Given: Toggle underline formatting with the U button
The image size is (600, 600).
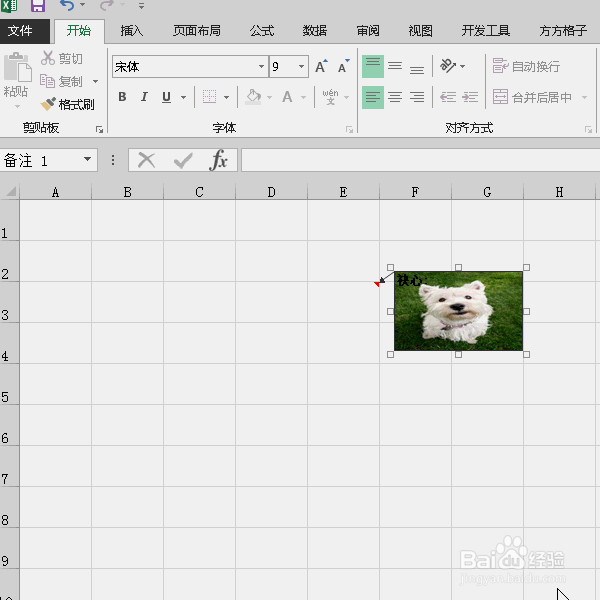Looking at the screenshot, I should (x=166, y=97).
